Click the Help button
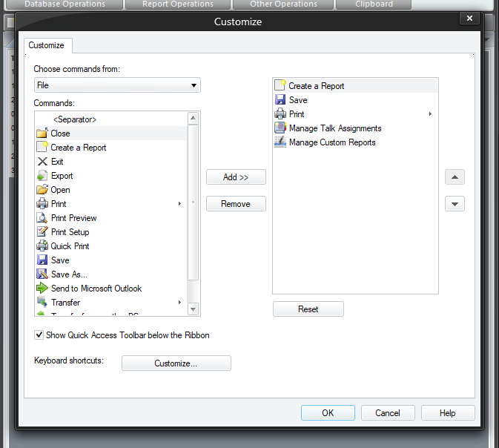Screen dimensions: 499x448 448,413
